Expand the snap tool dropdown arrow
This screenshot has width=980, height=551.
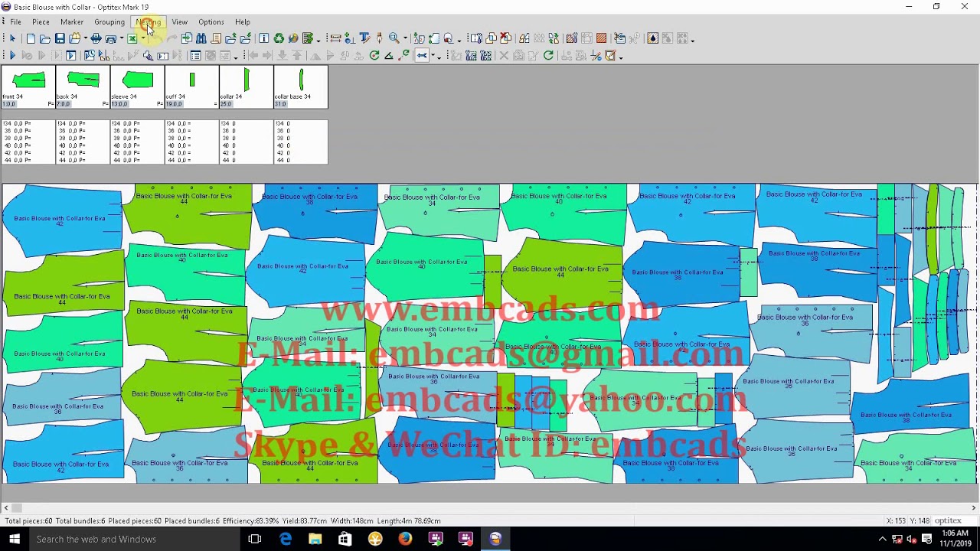pos(433,55)
